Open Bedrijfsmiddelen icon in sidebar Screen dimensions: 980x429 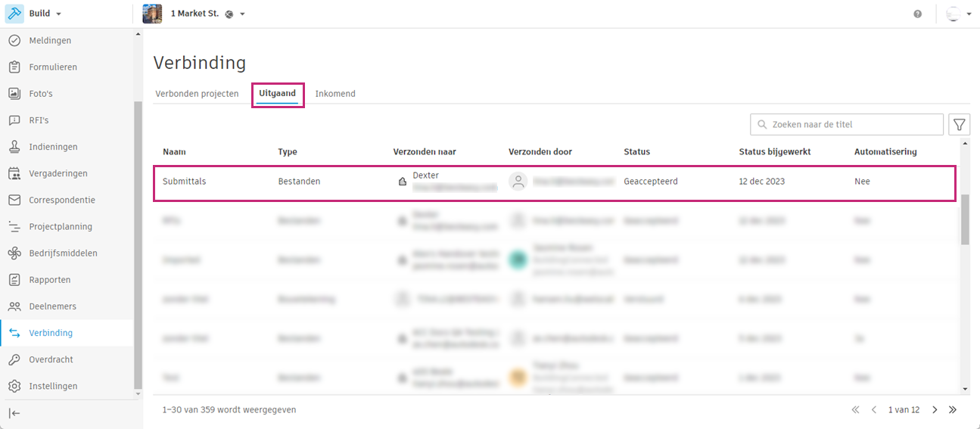14,253
